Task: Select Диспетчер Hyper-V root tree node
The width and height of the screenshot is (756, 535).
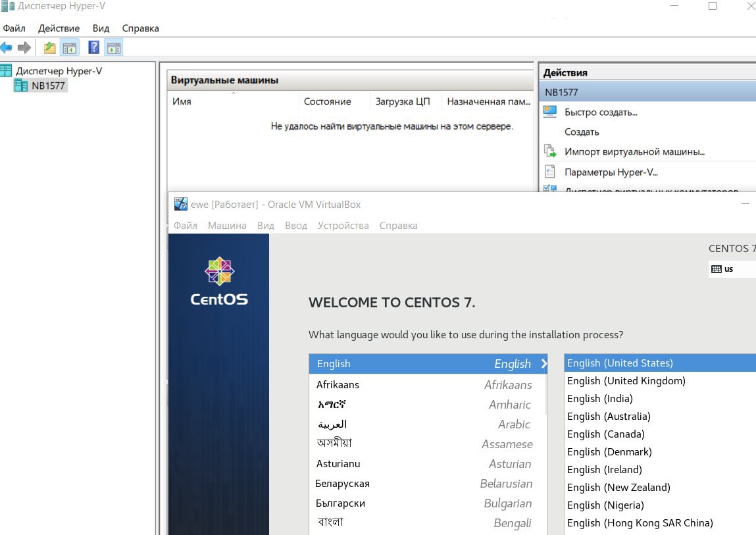Action: [59, 71]
